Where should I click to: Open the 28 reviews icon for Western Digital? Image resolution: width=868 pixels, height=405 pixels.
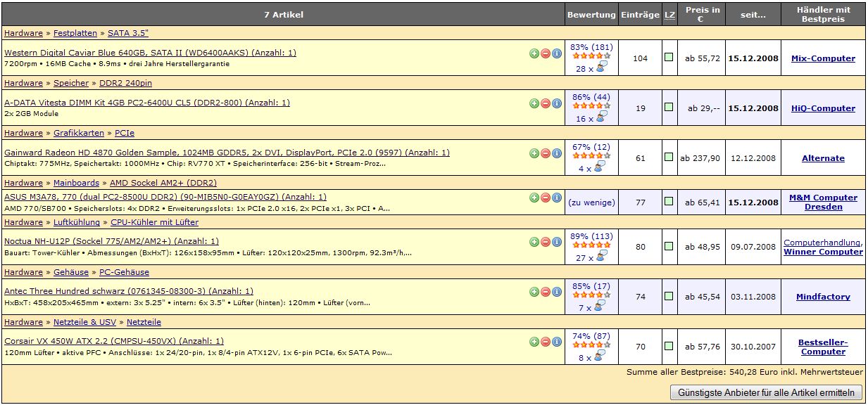point(600,67)
